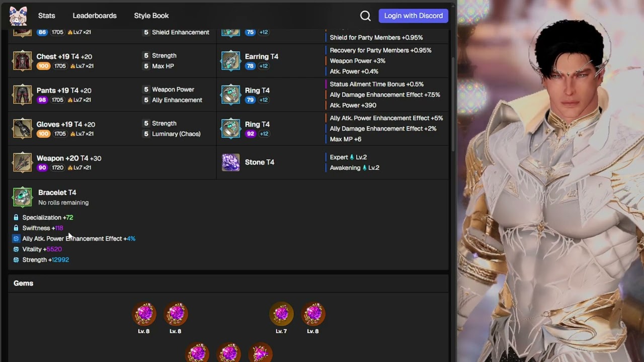
Task: Open the Leaderboards page
Action: pyautogui.click(x=95, y=16)
